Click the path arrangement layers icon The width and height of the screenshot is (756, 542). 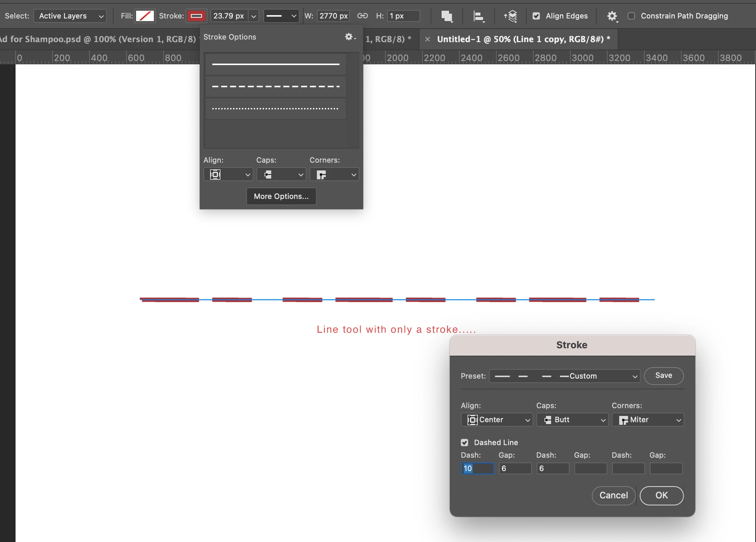(511, 16)
